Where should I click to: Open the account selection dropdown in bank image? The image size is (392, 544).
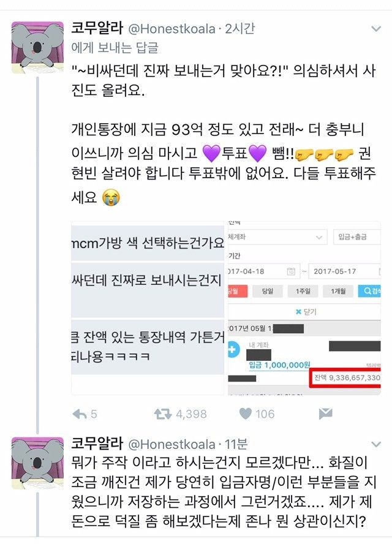[x=277, y=237]
